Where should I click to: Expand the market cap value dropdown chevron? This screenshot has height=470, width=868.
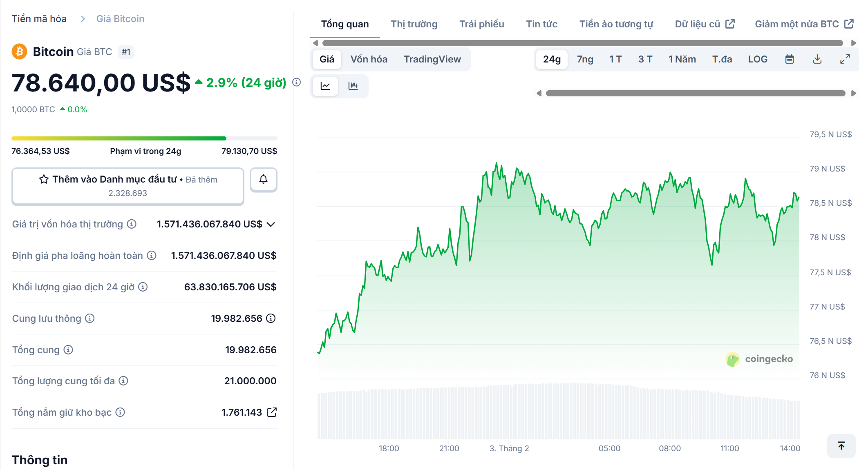[270, 224]
